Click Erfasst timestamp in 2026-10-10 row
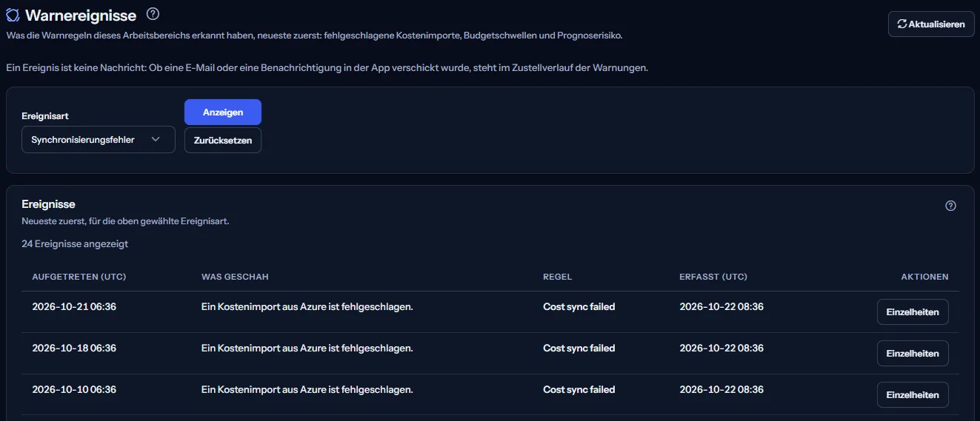This screenshot has height=421, width=980. pos(721,389)
